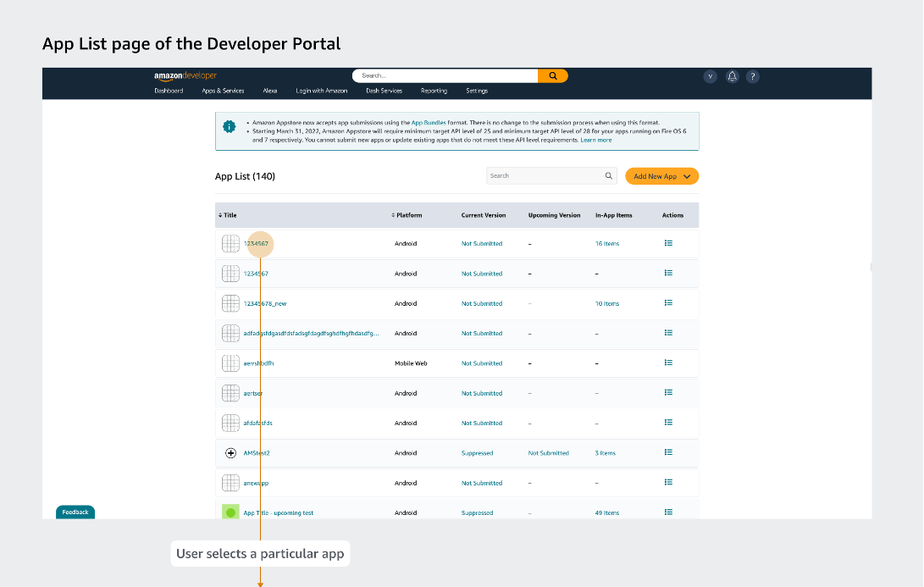Click the green App Title app icon
Viewport: 924px width, 587px height.
(x=230, y=512)
